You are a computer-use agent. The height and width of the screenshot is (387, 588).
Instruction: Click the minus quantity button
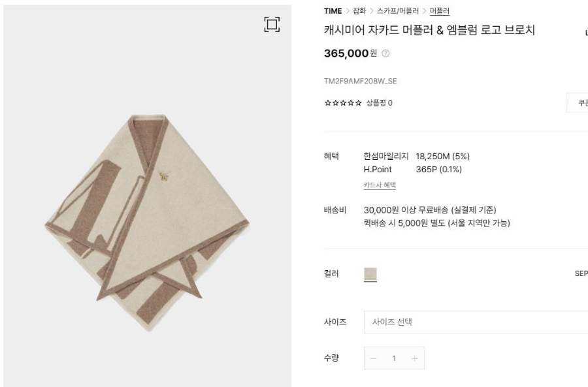[x=374, y=358]
